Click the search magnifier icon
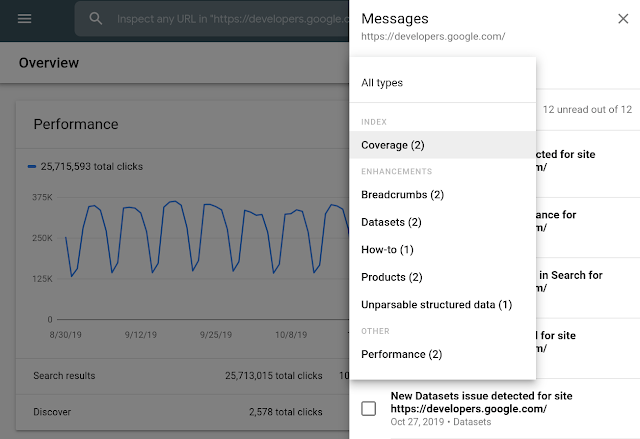 pos(95,19)
